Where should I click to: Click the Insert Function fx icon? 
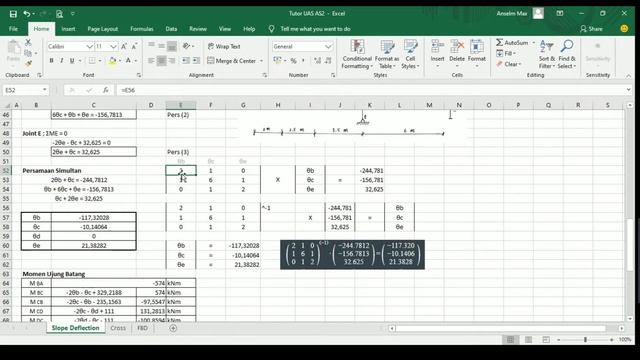click(105, 90)
